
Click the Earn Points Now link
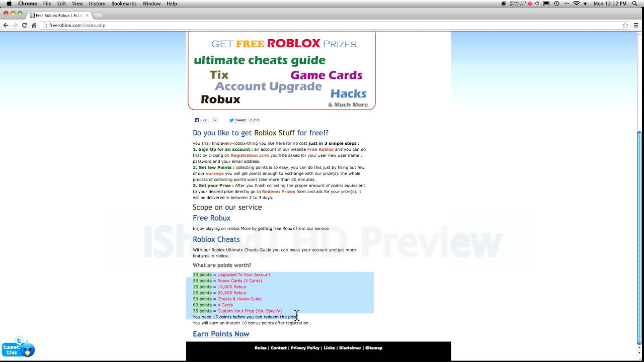[221, 334]
